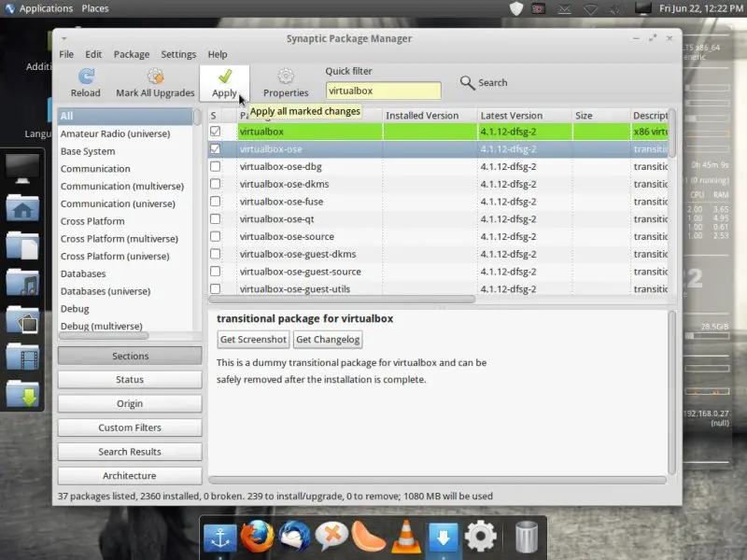Image resolution: width=747 pixels, height=560 pixels.
Task: Click the Reload toolbar icon
Action: [x=85, y=77]
